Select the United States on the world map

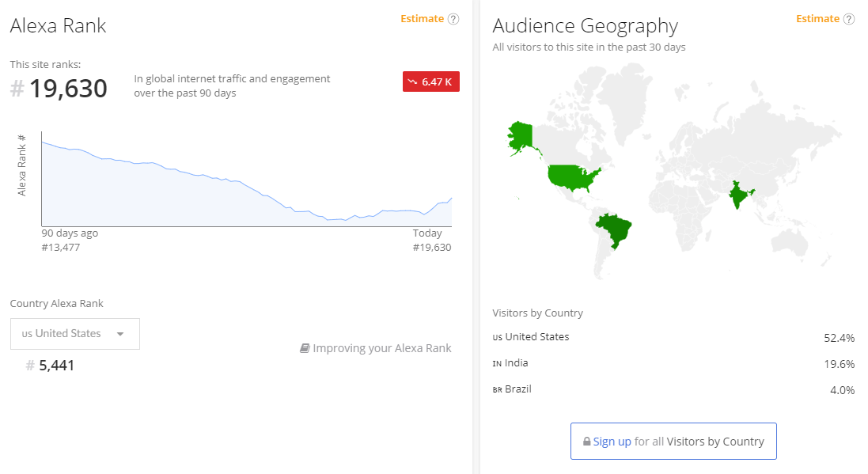[x=573, y=178]
